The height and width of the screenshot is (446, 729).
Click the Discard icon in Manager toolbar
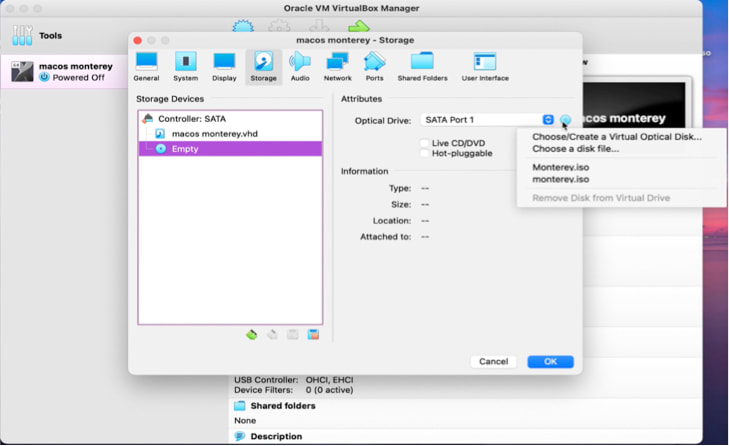[x=319, y=26]
